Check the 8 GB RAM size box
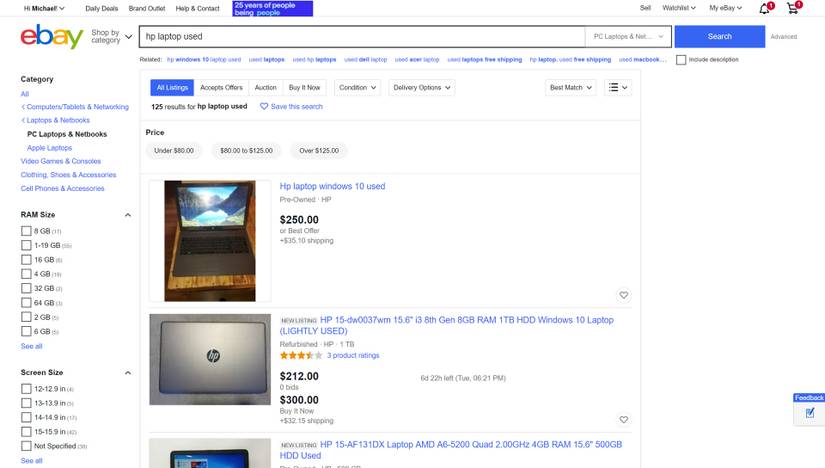The height and width of the screenshot is (468, 825). point(26,231)
